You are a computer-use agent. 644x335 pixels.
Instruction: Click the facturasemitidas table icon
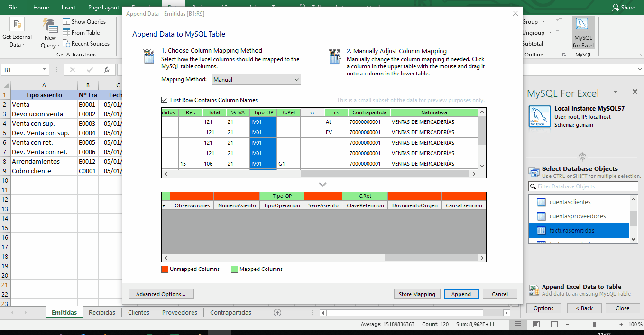coord(542,231)
